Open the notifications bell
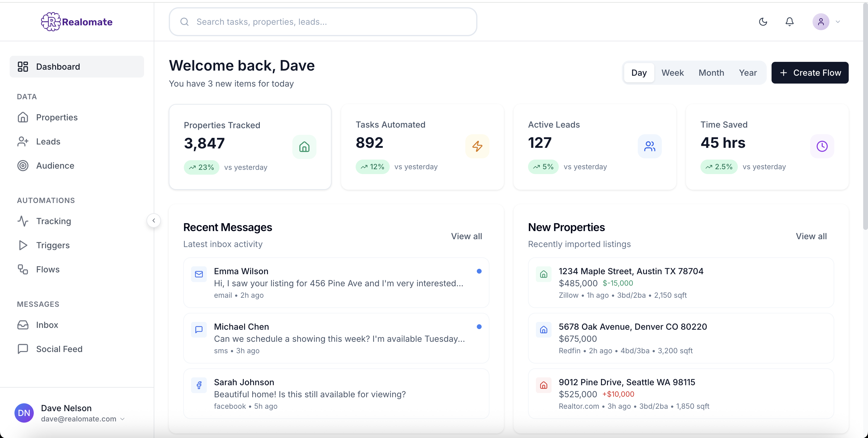The image size is (868, 438). pyautogui.click(x=790, y=21)
